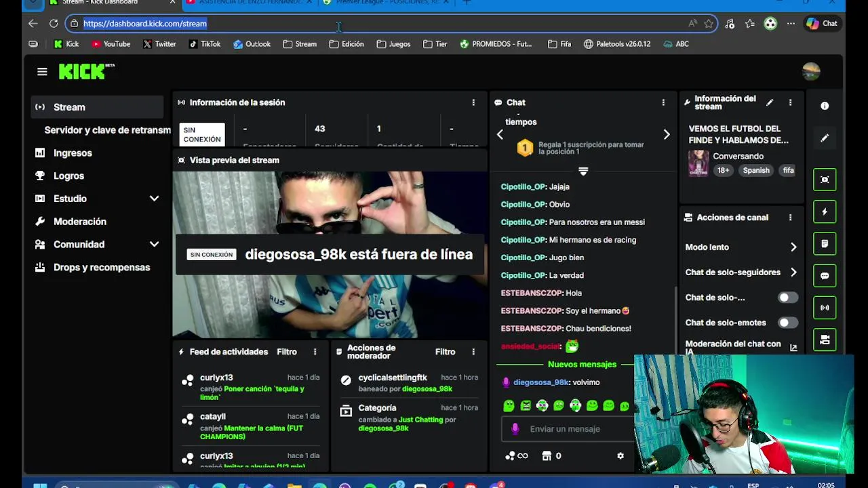Edit stream info with the pencil in Información del stream

pyautogui.click(x=770, y=102)
